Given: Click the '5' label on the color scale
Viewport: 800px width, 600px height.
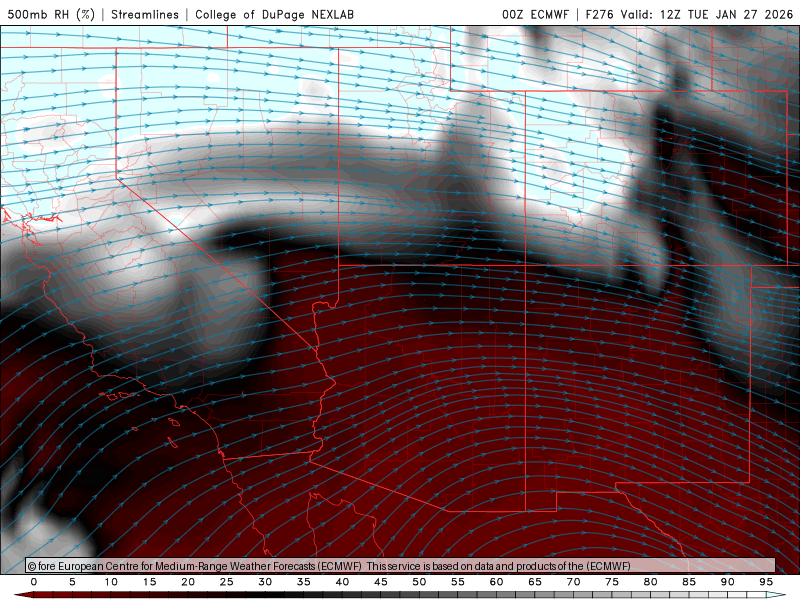Looking at the screenshot, I should [x=72, y=582].
